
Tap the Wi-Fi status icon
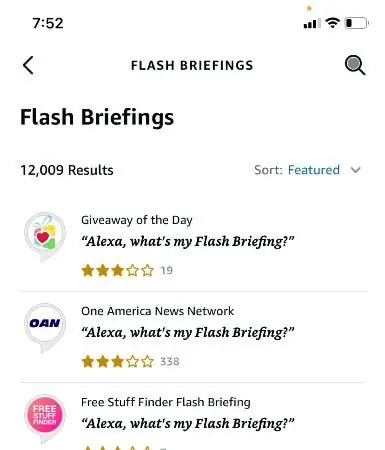[x=332, y=23]
